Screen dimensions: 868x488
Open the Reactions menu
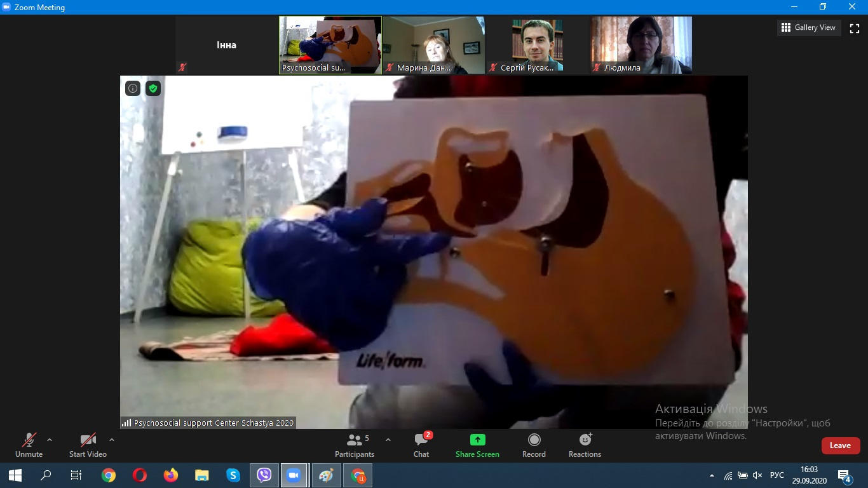click(x=585, y=445)
